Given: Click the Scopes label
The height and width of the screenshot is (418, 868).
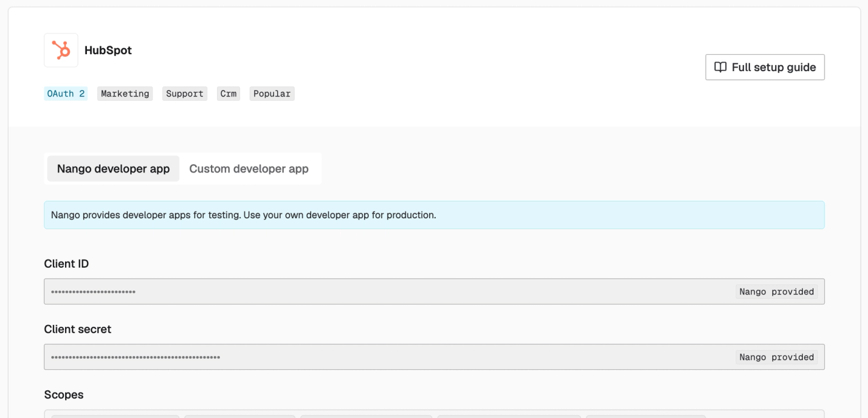Looking at the screenshot, I should click(x=64, y=395).
